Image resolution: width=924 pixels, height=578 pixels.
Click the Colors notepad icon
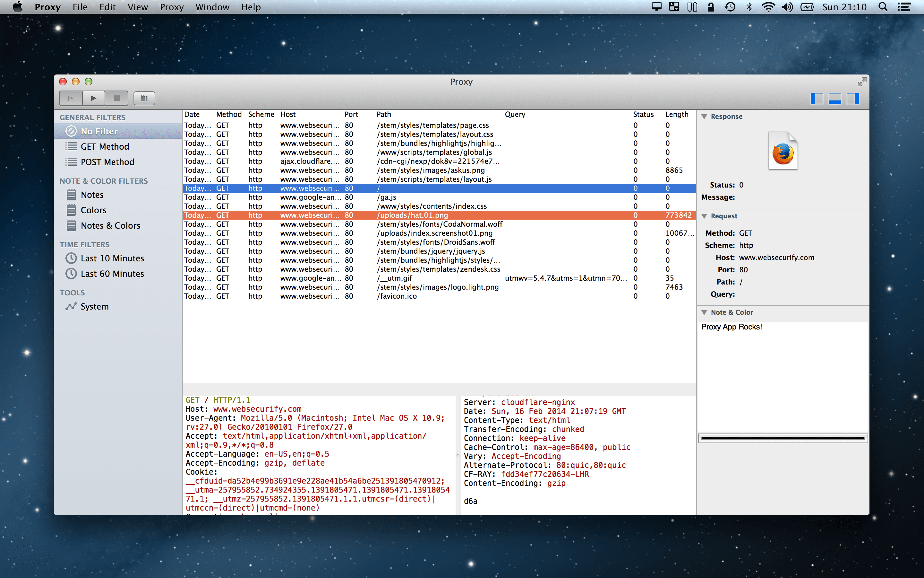[x=71, y=210]
